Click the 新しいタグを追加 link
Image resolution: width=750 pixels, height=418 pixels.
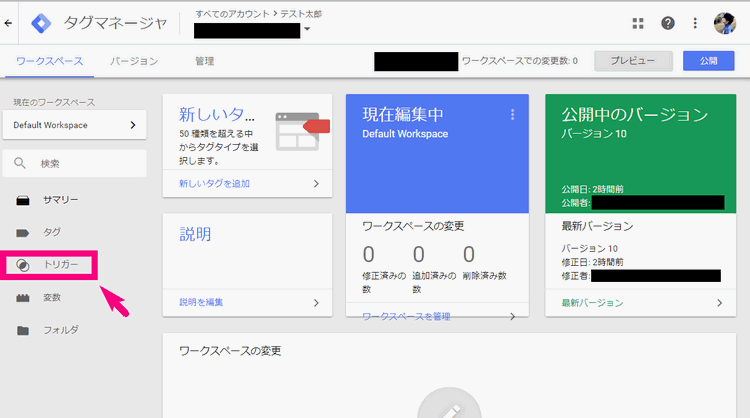214,184
